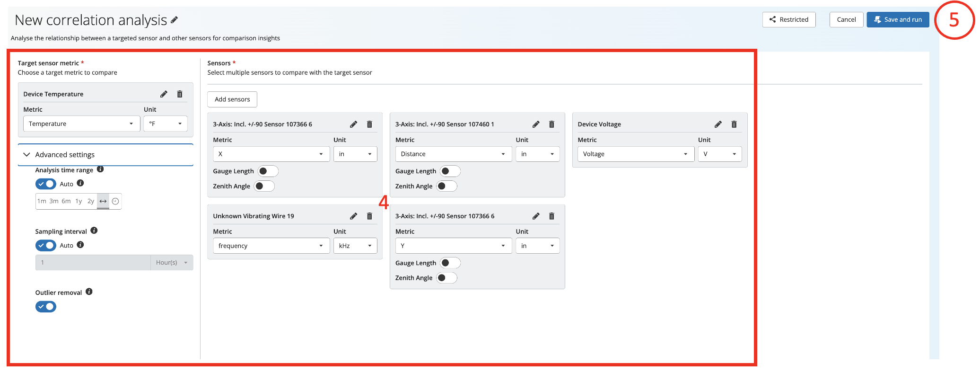Image resolution: width=980 pixels, height=373 pixels.
Task: Click the Add sensors button
Action: click(x=232, y=99)
